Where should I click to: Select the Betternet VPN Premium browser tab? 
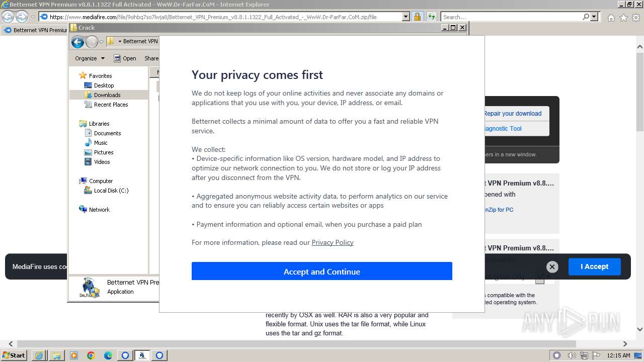pos(35,30)
